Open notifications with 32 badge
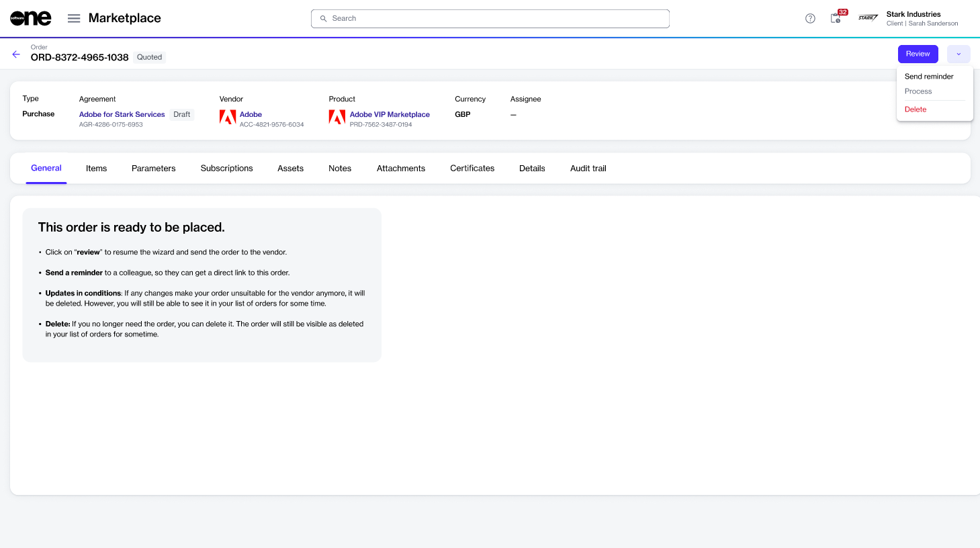Viewport: 980px width, 548px height. (x=836, y=18)
